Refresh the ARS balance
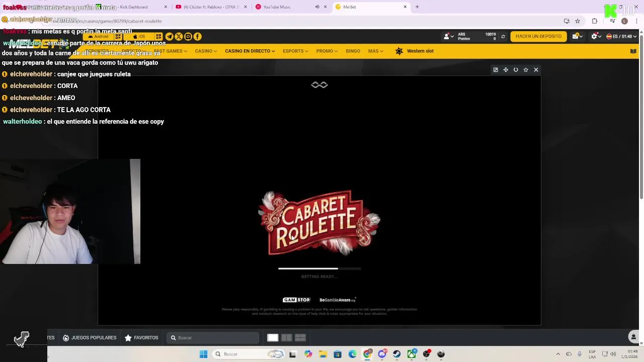 pyautogui.click(x=503, y=36)
